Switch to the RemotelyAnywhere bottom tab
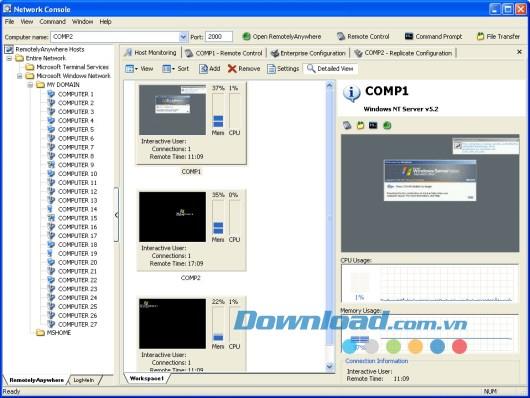 tap(36, 380)
